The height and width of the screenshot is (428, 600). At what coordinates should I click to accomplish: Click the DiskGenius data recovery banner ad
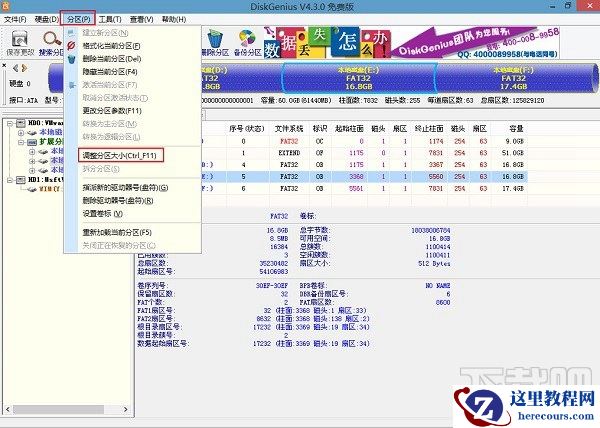411,42
